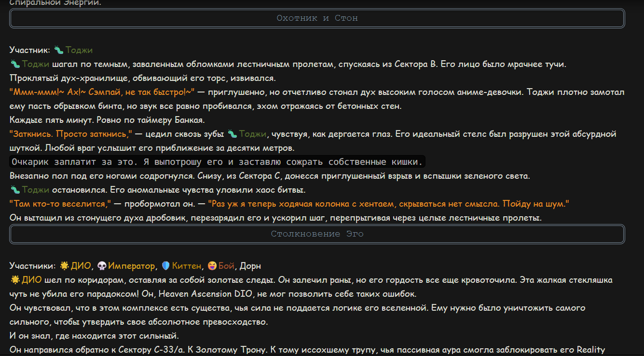This screenshot has width=644, height=356.
Task: Select the name Тоджи in the "Участник:" line
Action: 79,50
